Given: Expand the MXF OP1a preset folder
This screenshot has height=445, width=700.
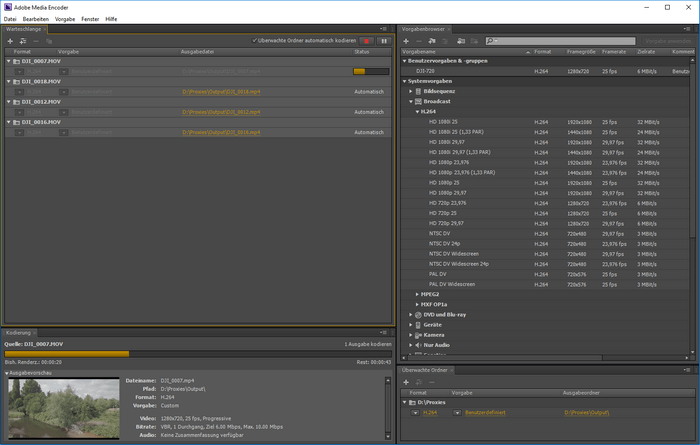Looking at the screenshot, I should (417, 304).
